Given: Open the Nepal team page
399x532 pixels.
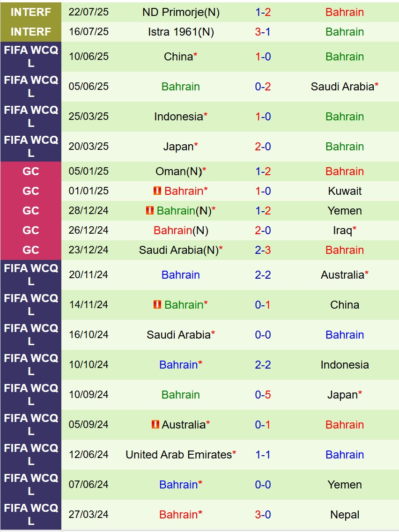Looking at the screenshot, I should pyautogui.click(x=345, y=515).
